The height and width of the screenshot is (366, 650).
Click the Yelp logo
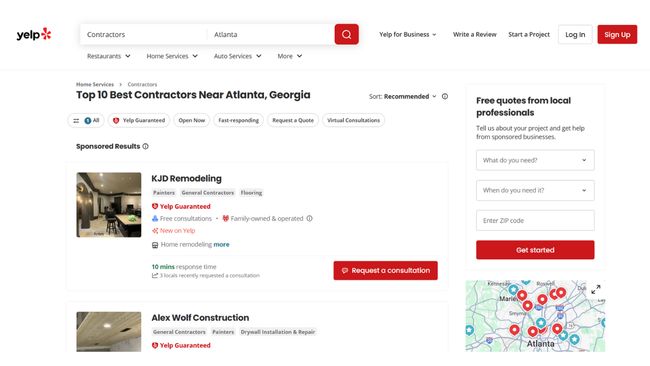coord(34,34)
